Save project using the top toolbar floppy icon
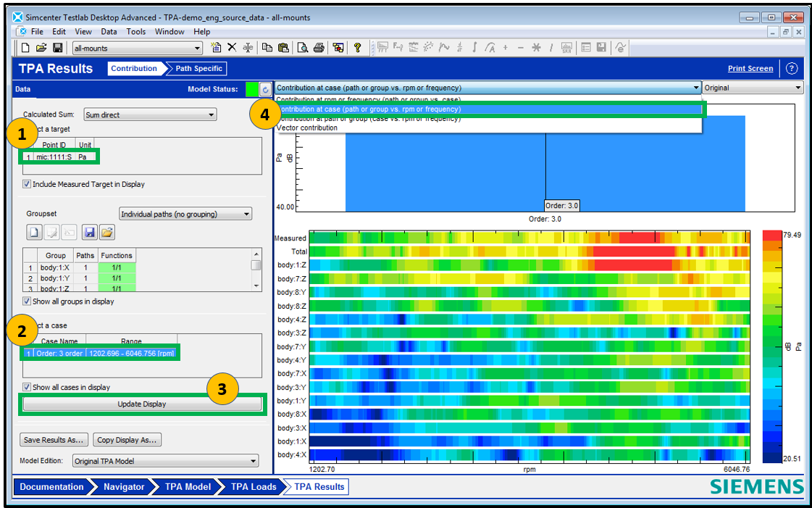Viewport: 812px width, 508px height. [58, 48]
